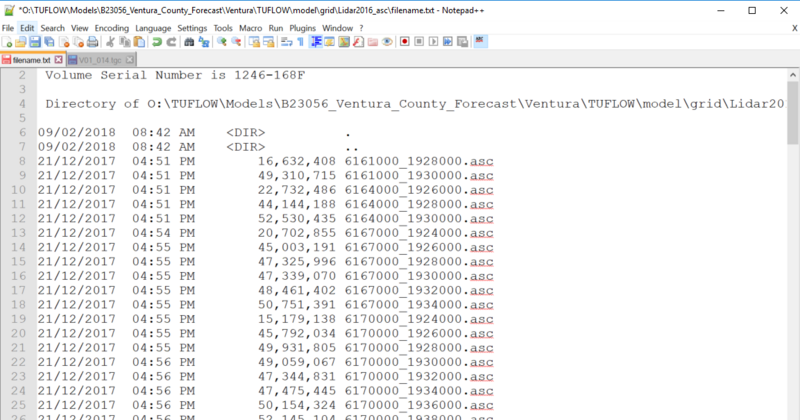The height and width of the screenshot is (420, 800).
Task: Click the vertical scrollbar down arrow
Action: pyautogui.click(x=792, y=413)
